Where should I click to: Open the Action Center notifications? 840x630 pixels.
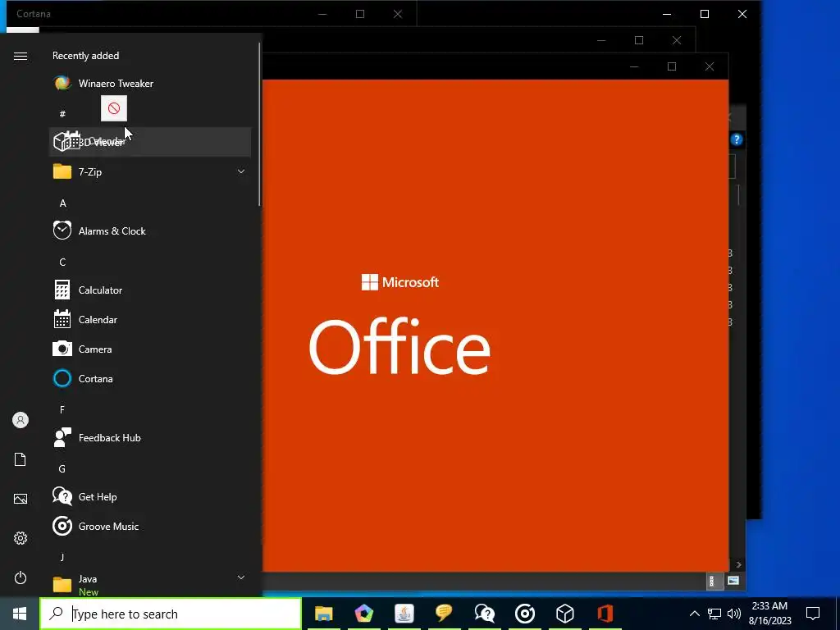click(813, 614)
